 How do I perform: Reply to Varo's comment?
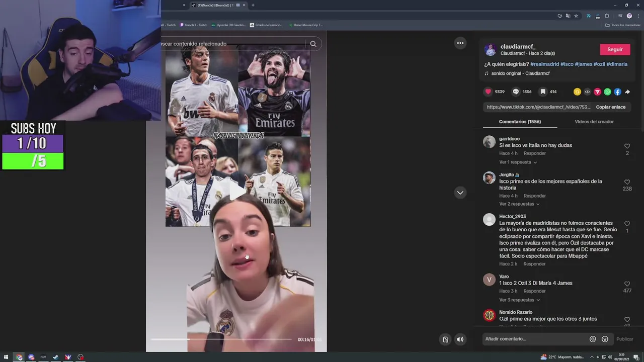coord(534,291)
